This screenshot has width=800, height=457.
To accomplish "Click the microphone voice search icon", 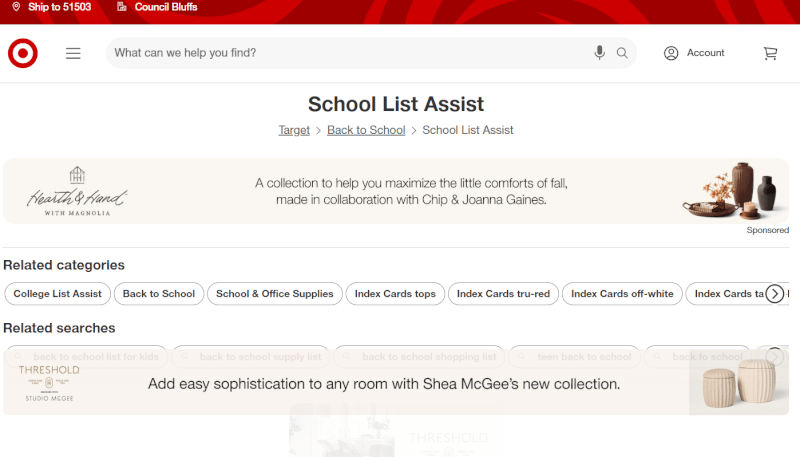I will [599, 53].
